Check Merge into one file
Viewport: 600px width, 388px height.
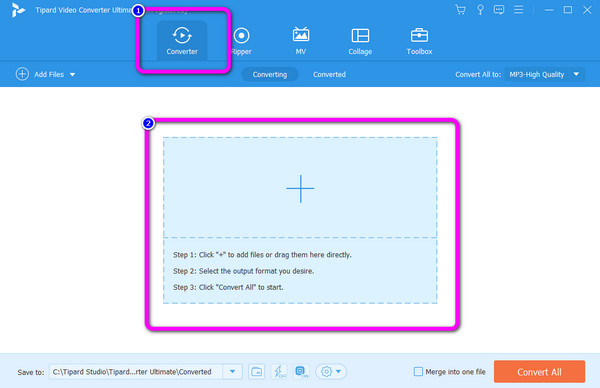click(x=418, y=372)
